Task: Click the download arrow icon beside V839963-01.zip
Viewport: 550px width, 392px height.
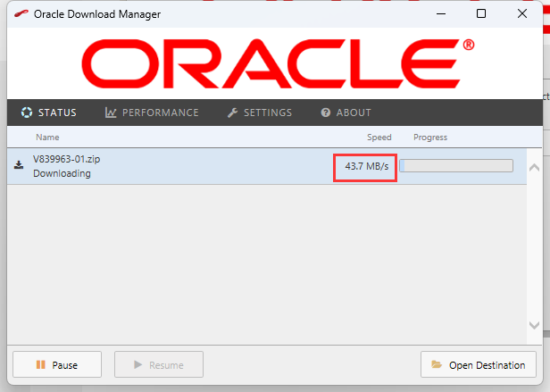Action: 19,165
